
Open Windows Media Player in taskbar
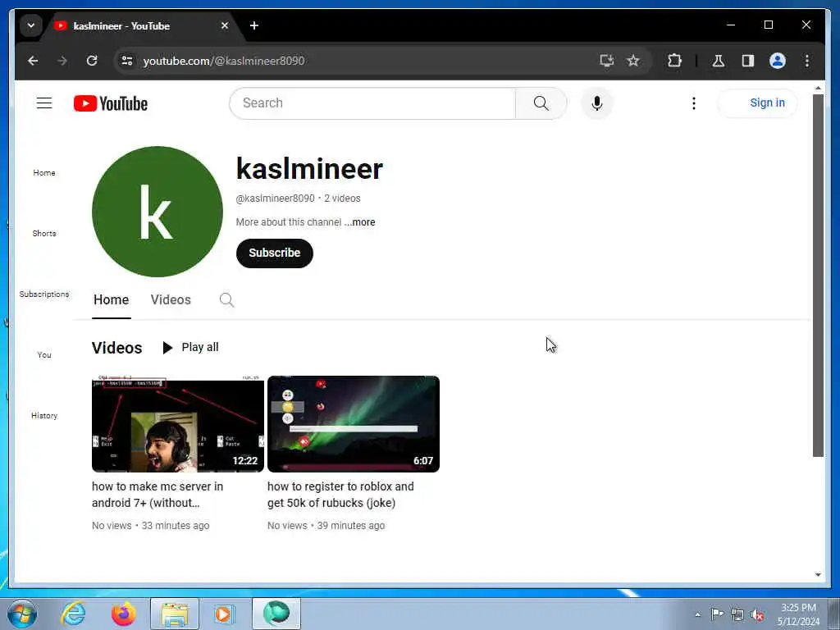click(x=225, y=614)
